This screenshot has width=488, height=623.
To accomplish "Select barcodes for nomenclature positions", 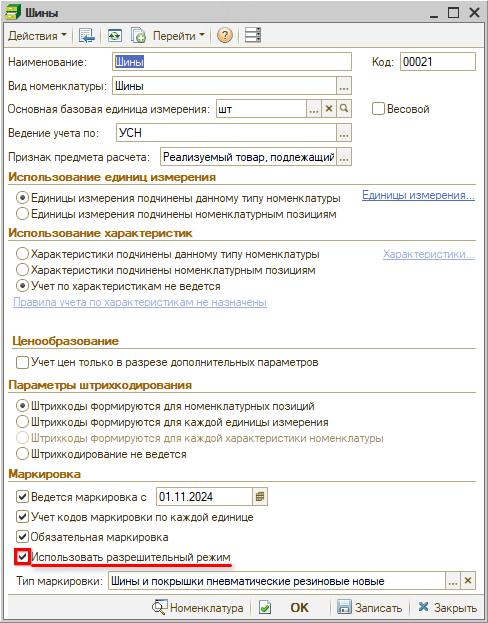I will [x=23, y=406].
